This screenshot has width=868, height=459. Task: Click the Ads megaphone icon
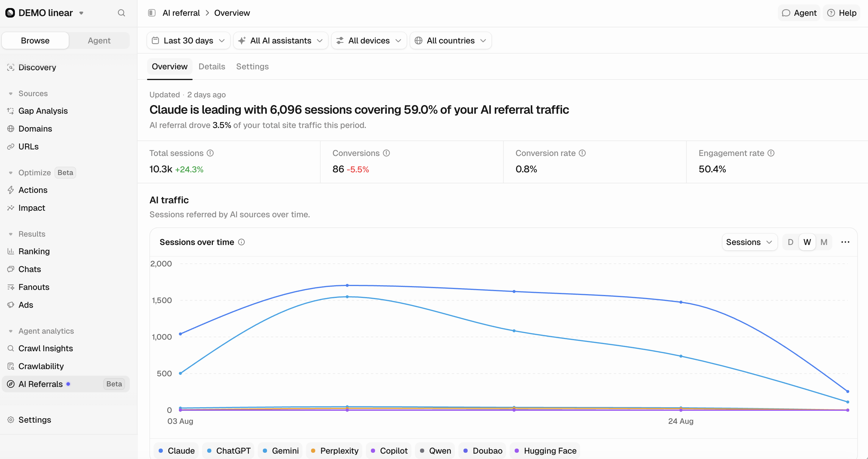coord(11,305)
